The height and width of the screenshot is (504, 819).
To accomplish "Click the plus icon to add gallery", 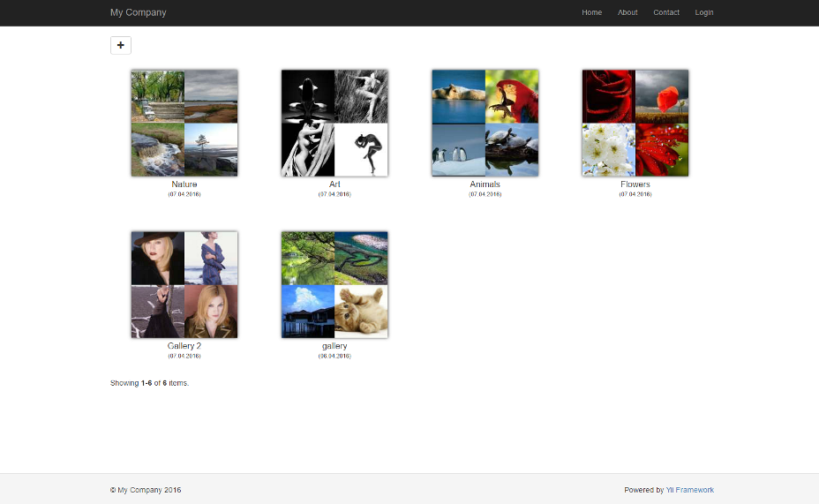I will tap(121, 45).
